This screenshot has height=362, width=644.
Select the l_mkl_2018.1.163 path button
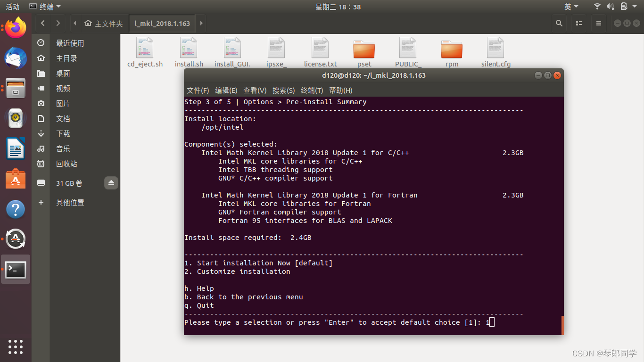tap(162, 23)
